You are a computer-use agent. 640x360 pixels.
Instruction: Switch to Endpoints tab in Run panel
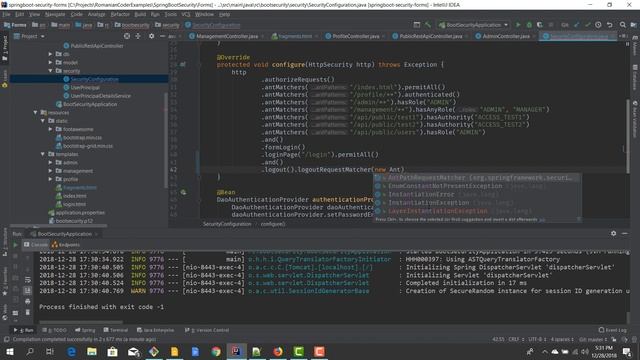pos(66,245)
